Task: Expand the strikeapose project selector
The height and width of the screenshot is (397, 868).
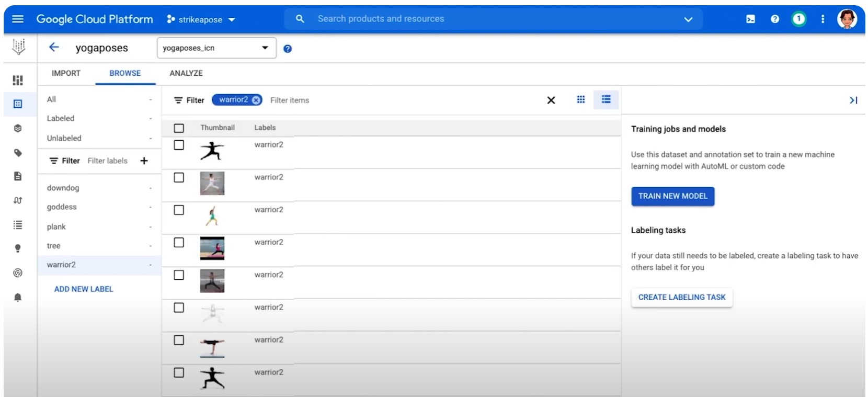Action: tap(201, 19)
